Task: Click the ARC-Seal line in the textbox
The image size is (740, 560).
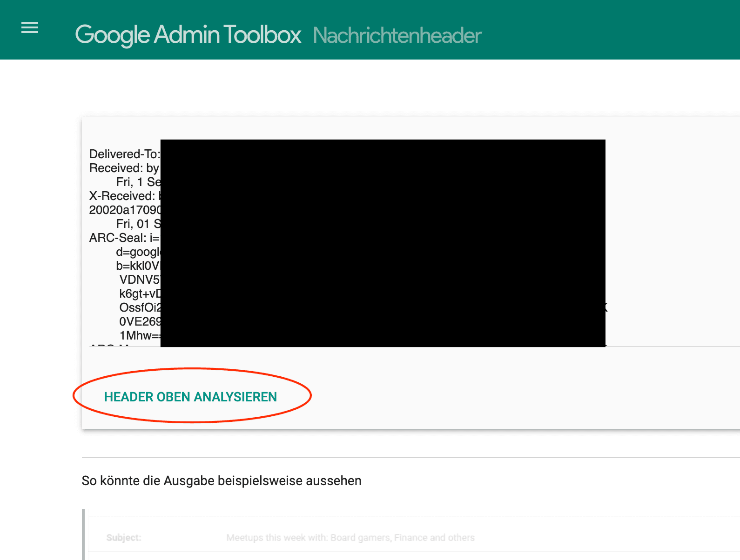Action: 124,238
